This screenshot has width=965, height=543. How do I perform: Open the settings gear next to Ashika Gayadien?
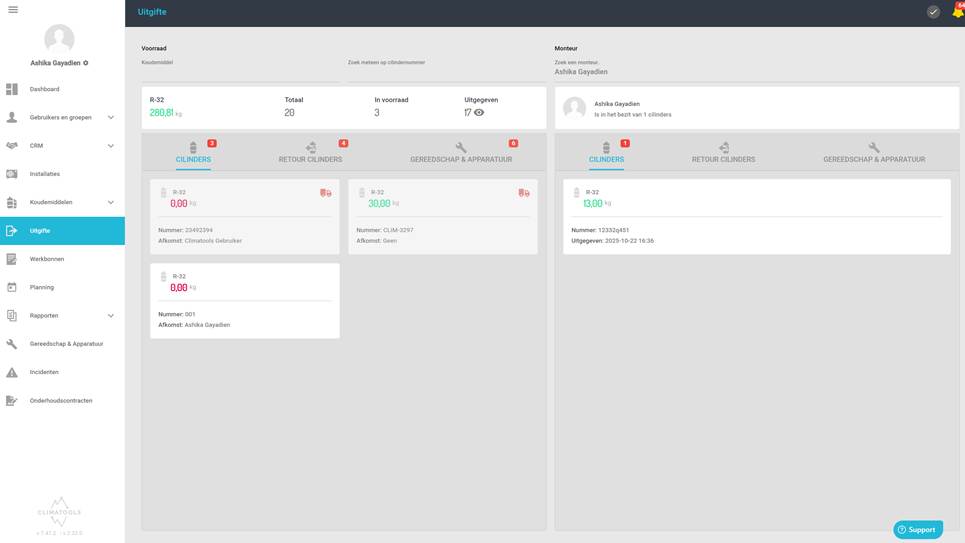point(86,63)
